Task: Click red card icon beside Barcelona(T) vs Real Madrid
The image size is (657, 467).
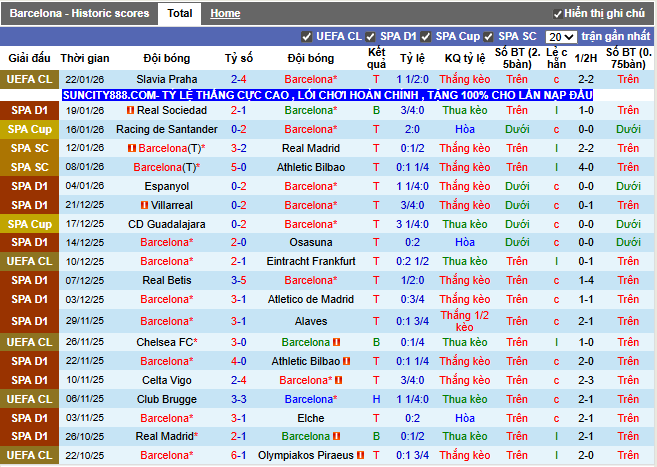Action: (x=132, y=148)
